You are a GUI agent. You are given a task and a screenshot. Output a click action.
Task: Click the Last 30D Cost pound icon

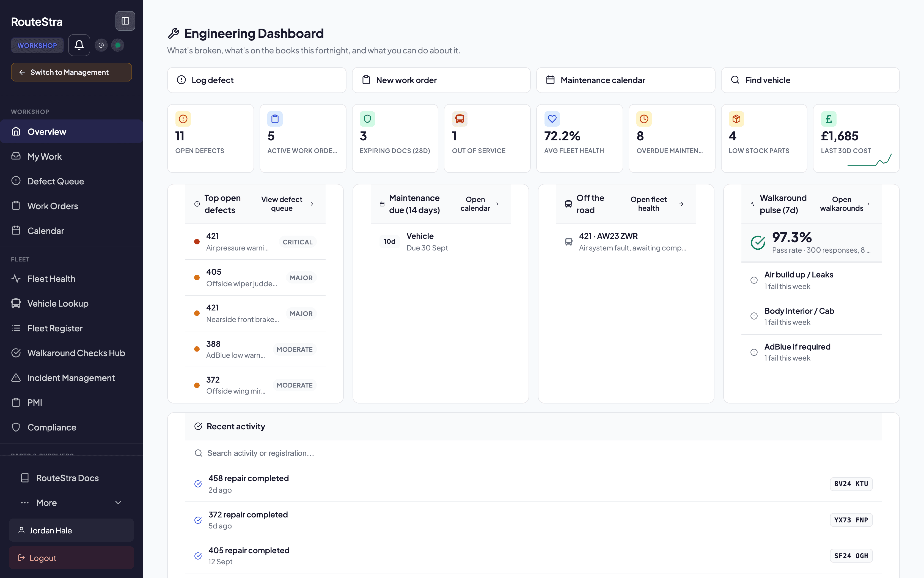click(x=829, y=119)
